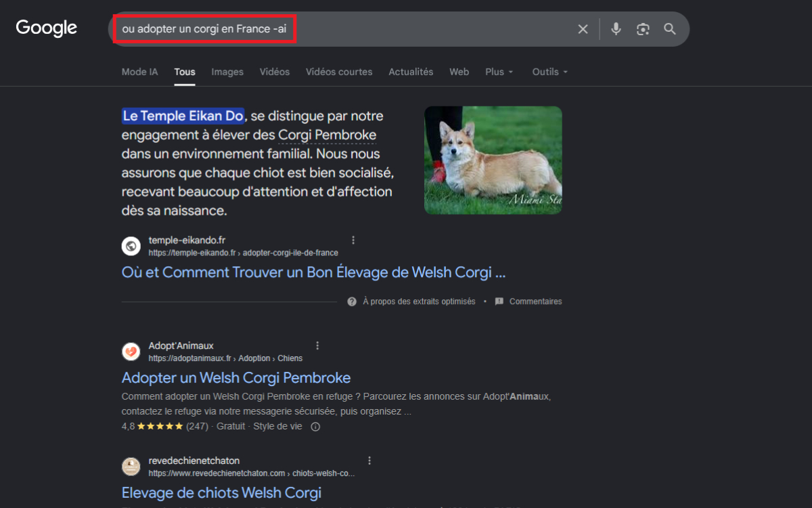Open the Commentaires link
Viewport: 812px width, 508px height.
[536, 301]
